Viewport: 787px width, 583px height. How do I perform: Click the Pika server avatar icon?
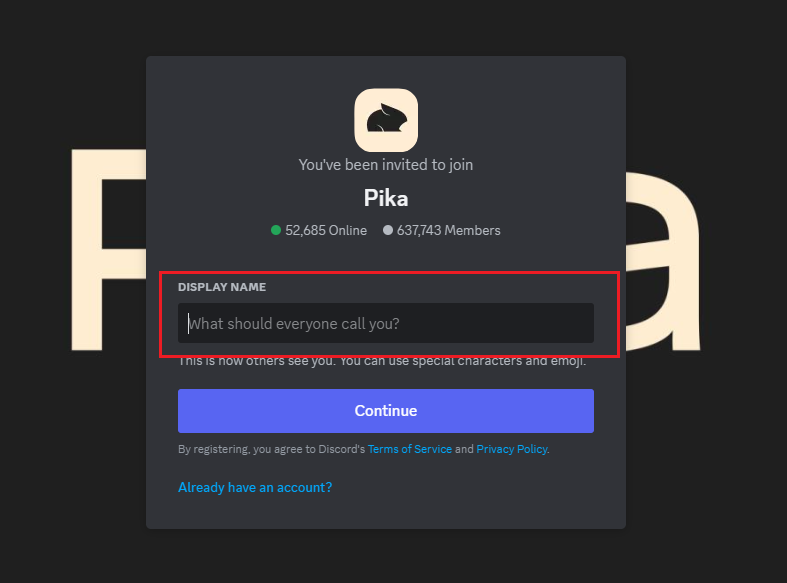click(385, 120)
